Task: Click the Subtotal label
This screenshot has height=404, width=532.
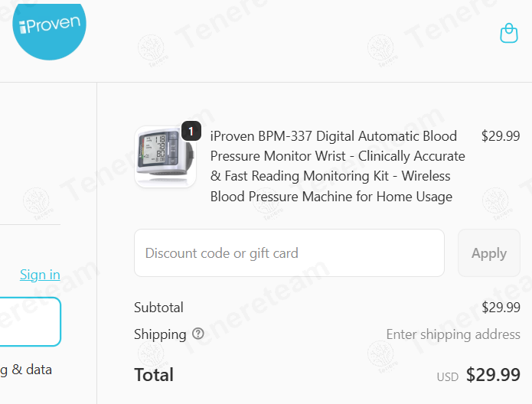Action: pos(158,308)
